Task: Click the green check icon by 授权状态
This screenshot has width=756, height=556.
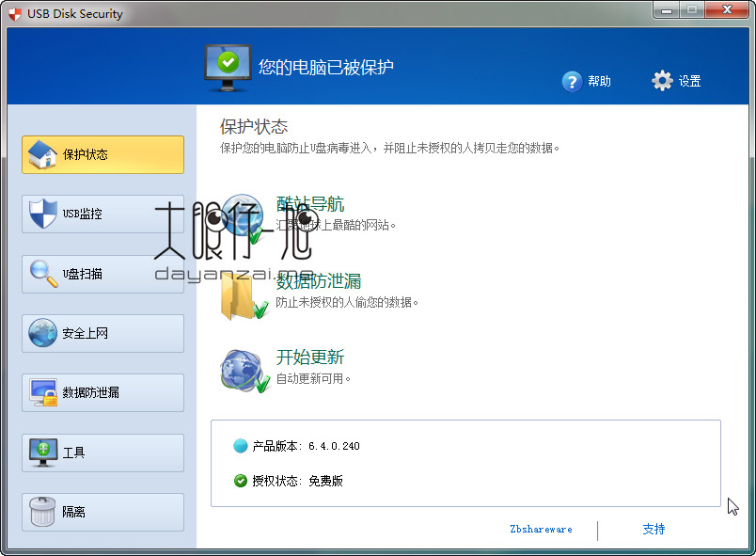Action: tap(240, 481)
